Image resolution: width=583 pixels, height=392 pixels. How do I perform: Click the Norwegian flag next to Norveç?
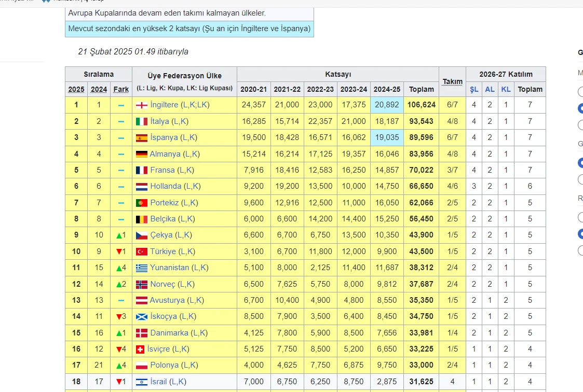(141, 284)
